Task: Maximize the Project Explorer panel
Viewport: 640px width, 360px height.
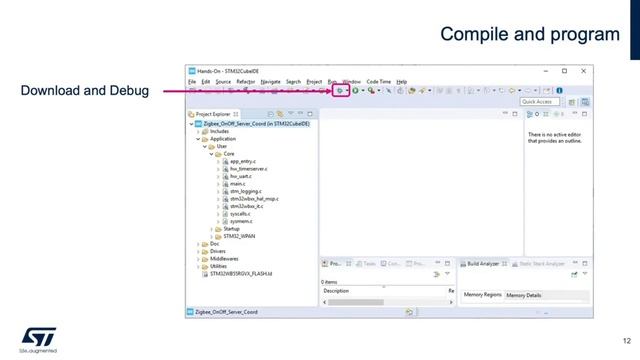Action: tap(310, 114)
